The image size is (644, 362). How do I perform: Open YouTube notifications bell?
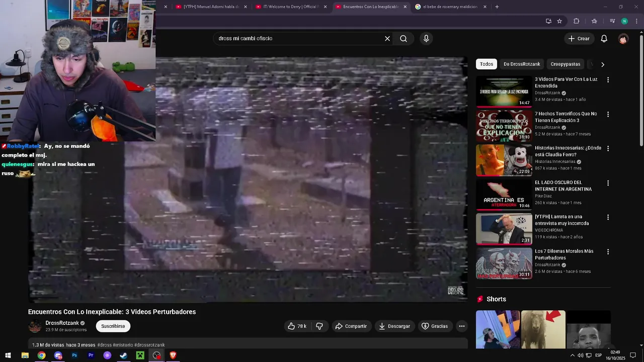tap(604, 39)
